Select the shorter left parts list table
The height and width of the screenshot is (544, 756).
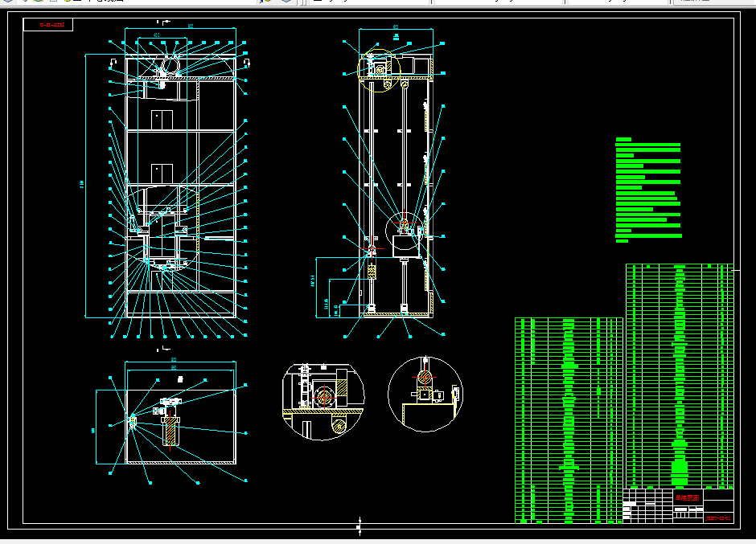pyautogui.click(x=569, y=419)
